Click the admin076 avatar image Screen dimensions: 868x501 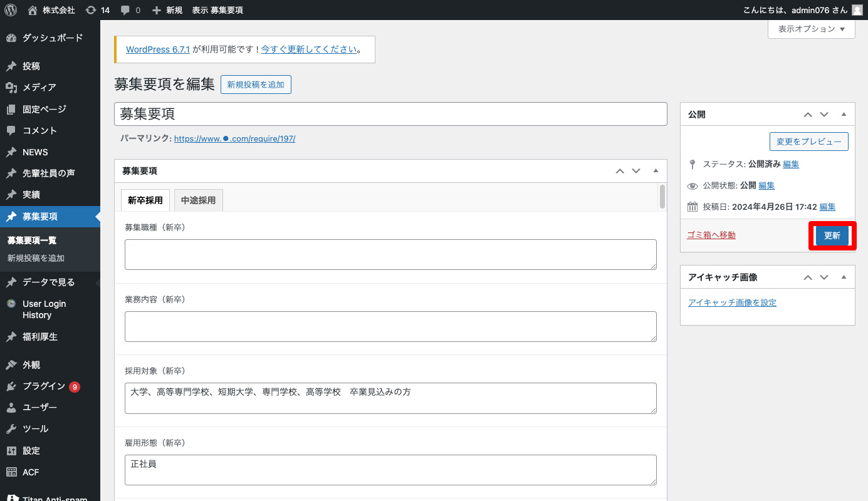857,10
